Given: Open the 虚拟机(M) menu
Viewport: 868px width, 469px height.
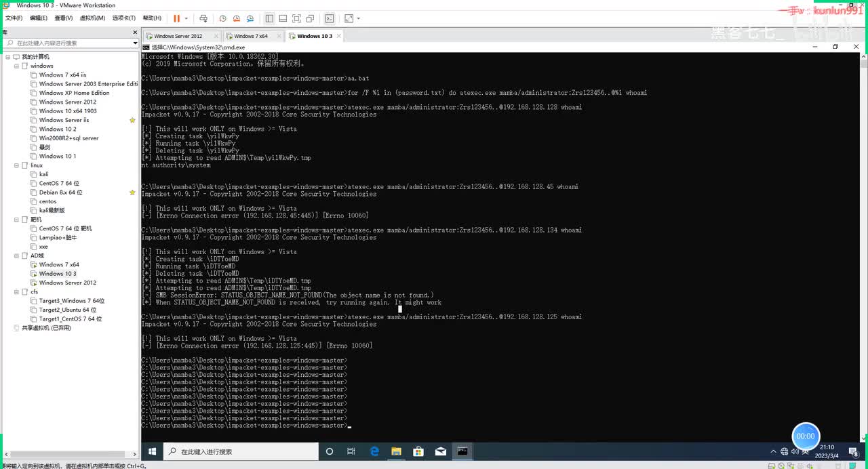Looking at the screenshot, I should (x=92, y=18).
